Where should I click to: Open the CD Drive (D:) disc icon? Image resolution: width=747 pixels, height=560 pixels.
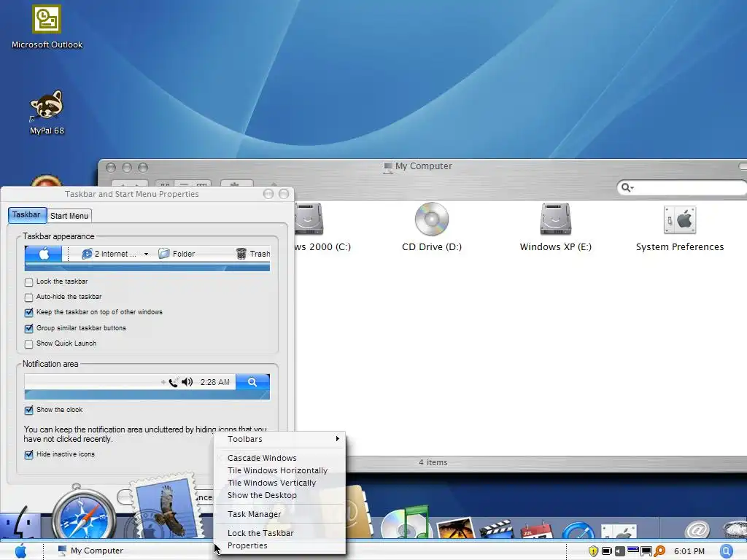(432, 219)
